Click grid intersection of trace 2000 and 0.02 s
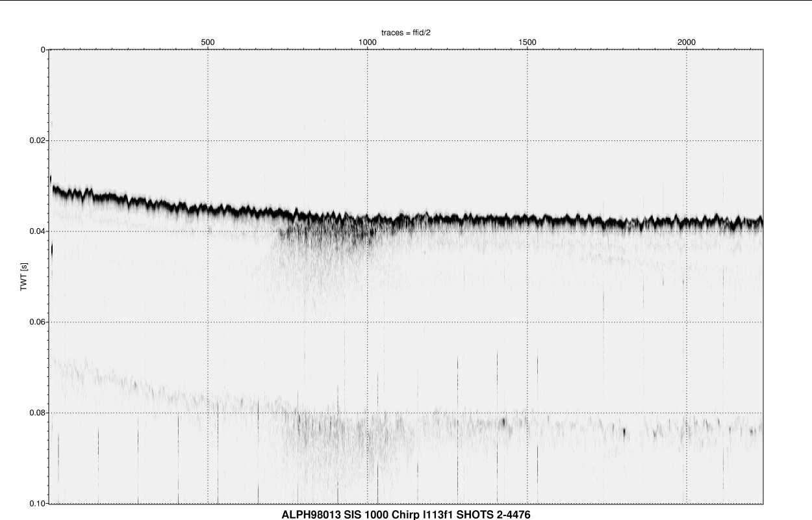The height and width of the screenshot is (520, 812). pyautogui.click(x=687, y=140)
